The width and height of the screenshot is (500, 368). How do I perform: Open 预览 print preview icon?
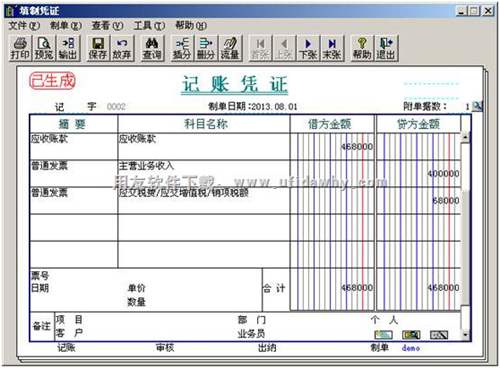point(44,48)
